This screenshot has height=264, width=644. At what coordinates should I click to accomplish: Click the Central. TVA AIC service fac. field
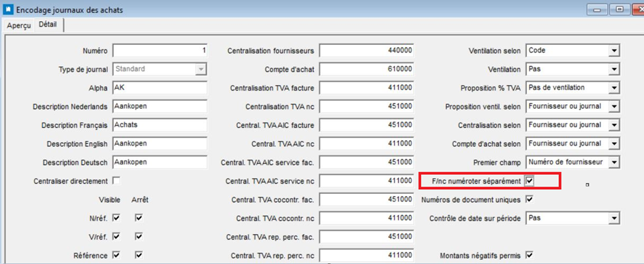pos(367,163)
